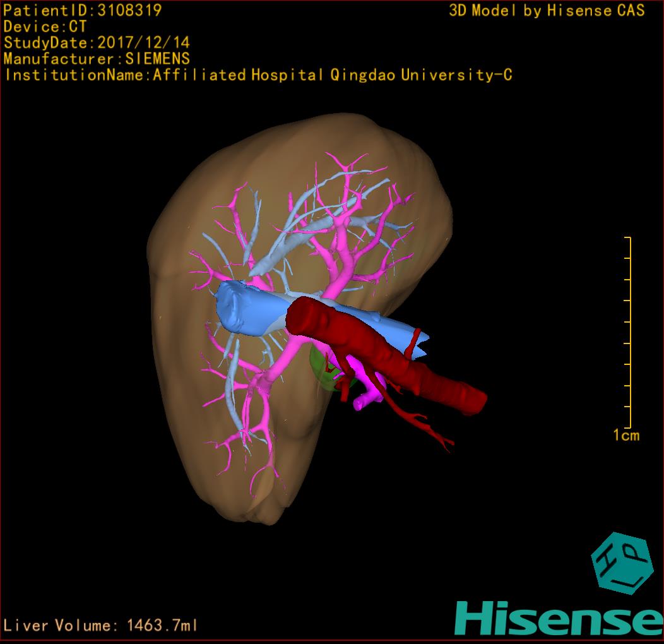Click the Hisense wordmark
This screenshot has height=644, width=664.
pyautogui.click(x=559, y=618)
